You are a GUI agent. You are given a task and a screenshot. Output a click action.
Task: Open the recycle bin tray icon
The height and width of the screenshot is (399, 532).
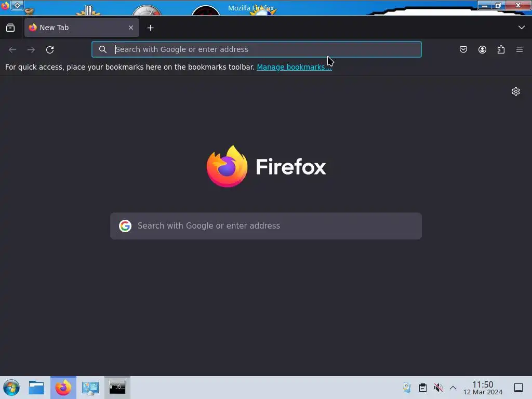click(407, 388)
